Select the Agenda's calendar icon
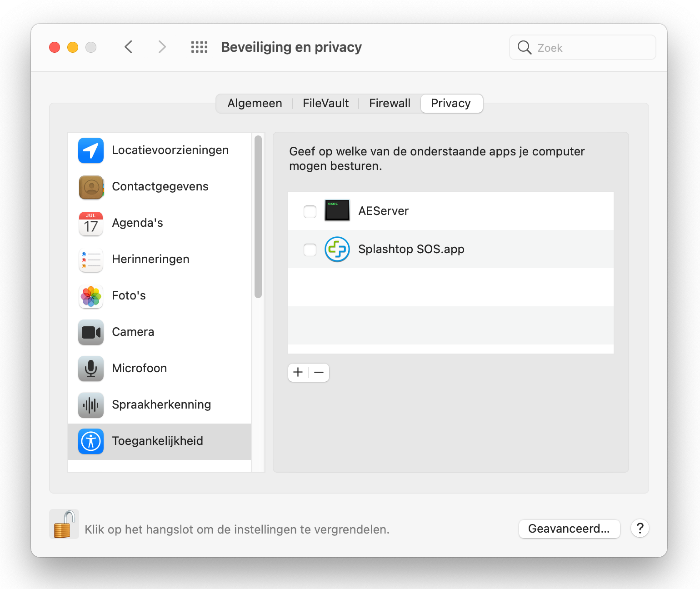This screenshot has width=700, height=589. pos(91,223)
